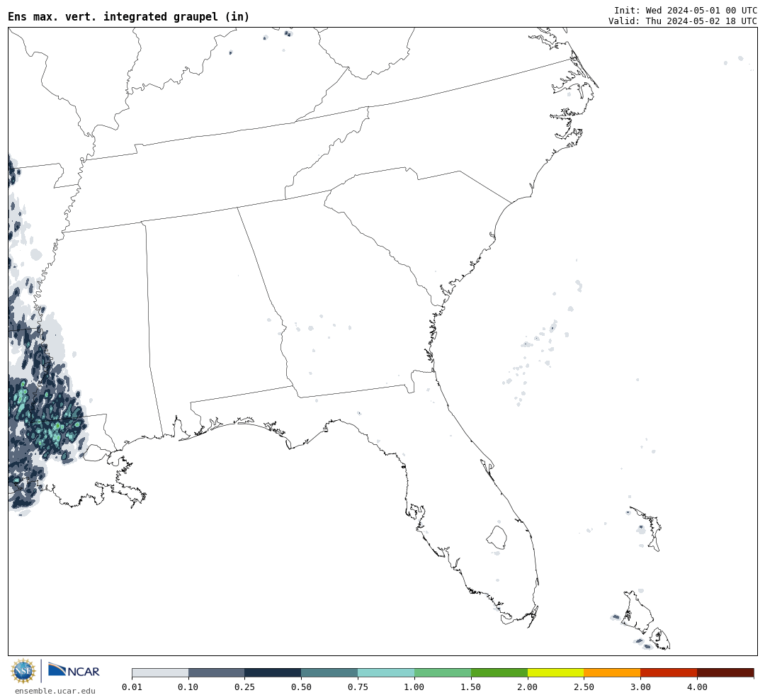Click the 'Valid: Thu 2024-05-02 18 UTC' text
This screenshot has height=700, width=765.
(683, 21)
